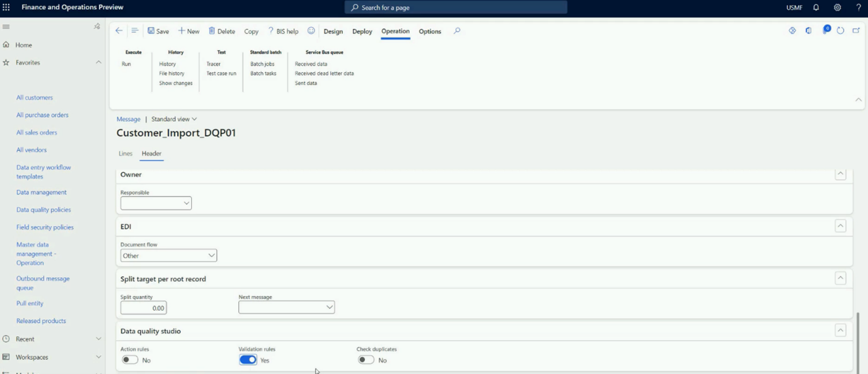The image size is (868, 374).
Task: Pin the navigation pane
Action: (x=97, y=26)
